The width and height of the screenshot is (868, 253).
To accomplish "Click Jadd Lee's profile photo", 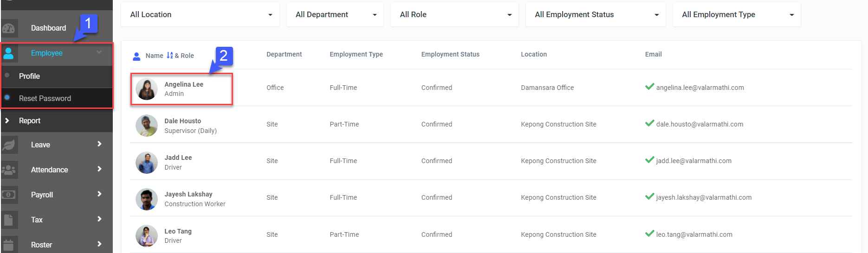I will pyautogui.click(x=147, y=163).
